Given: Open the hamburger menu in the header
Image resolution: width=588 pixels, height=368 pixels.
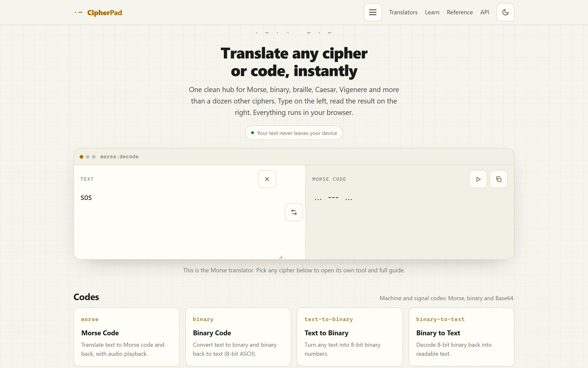Looking at the screenshot, I should (x=372, y=12).
